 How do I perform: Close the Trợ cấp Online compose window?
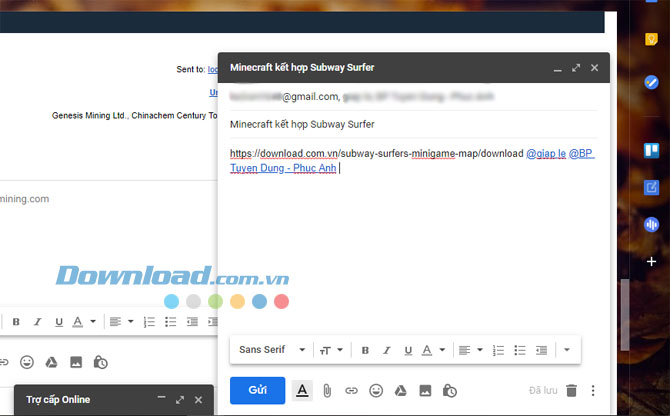coord(198,400)
